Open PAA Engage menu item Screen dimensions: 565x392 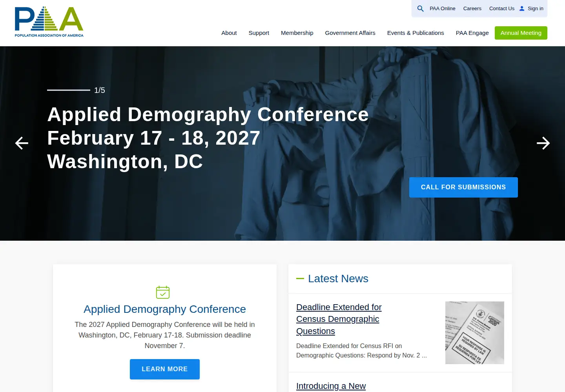tap(472, 33)
